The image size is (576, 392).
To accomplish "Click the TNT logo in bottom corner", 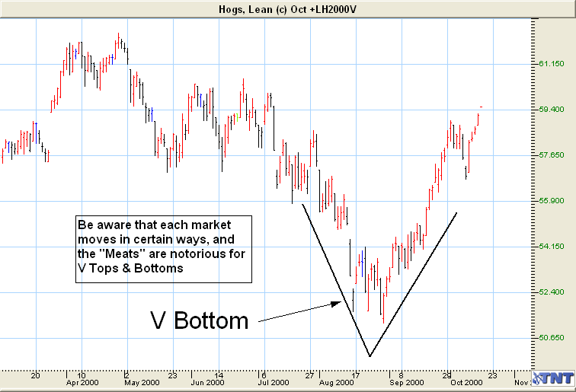I will [x=552, y=379].
